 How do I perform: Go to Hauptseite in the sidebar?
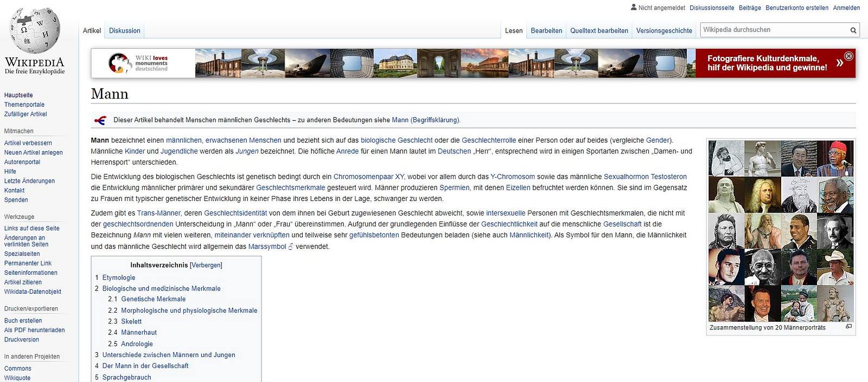(18, 95)
